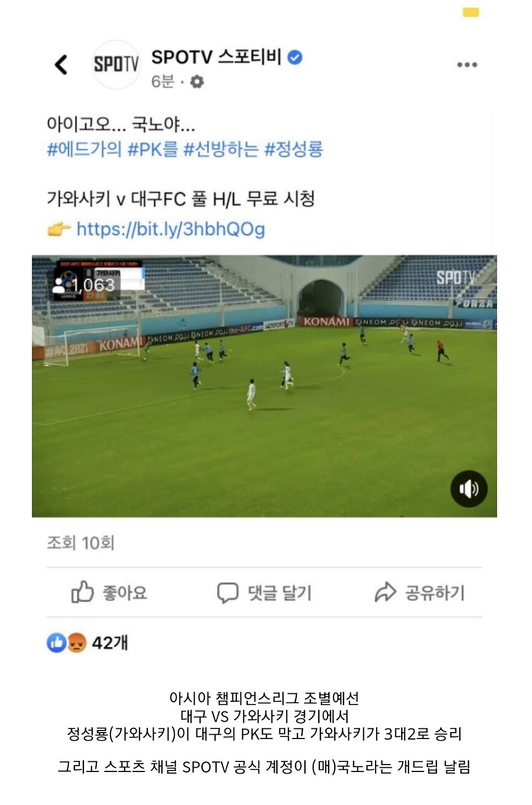532x805 pixels.
Task: Click the thumbs-up reaction icon
Action: point(56,643)
